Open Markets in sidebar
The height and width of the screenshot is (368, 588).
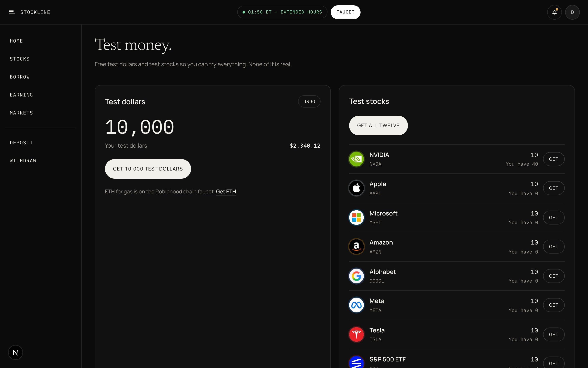pos(21,113)
